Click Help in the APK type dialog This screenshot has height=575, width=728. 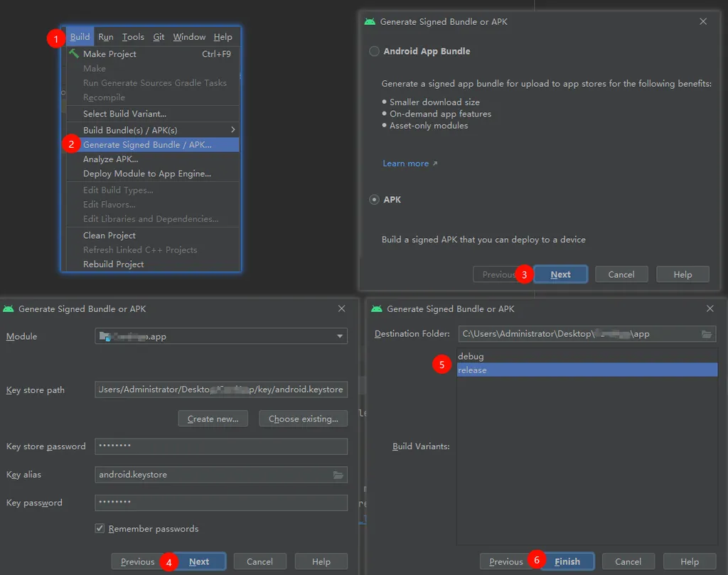[x=682, y=274]
